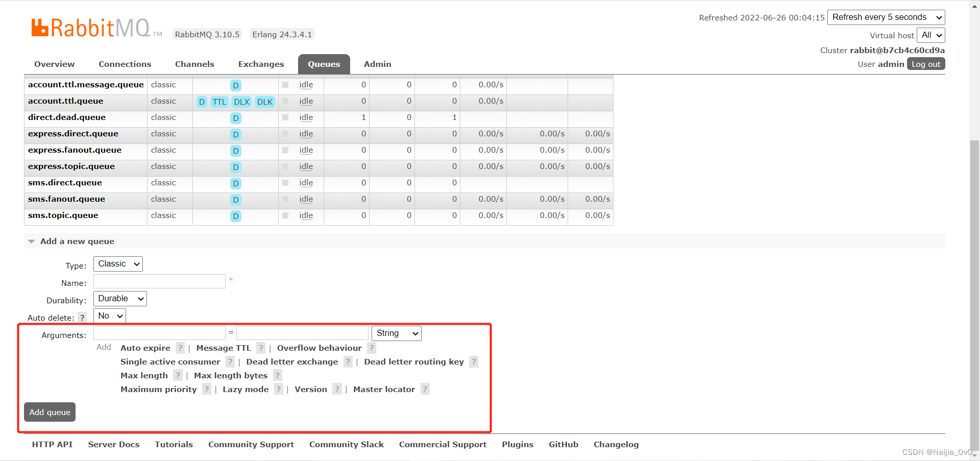
Task: Open the Community Slack link
Action: click(x=347, y=444)
